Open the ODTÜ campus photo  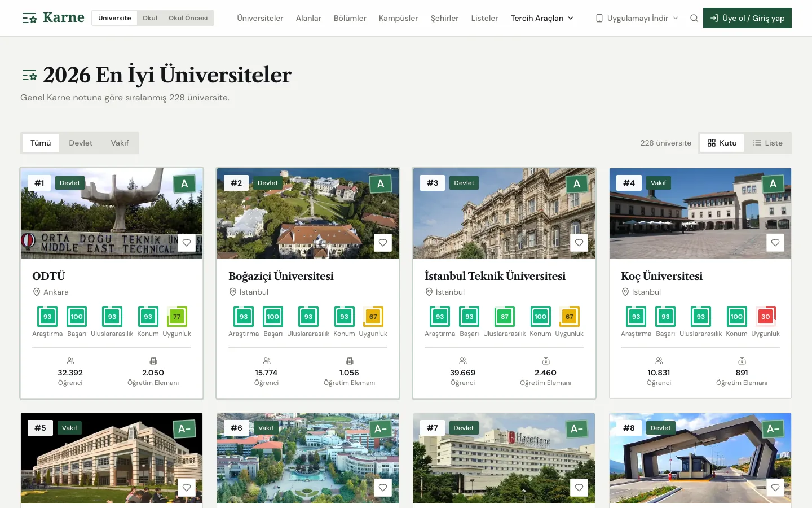click(x=112, y=213)
